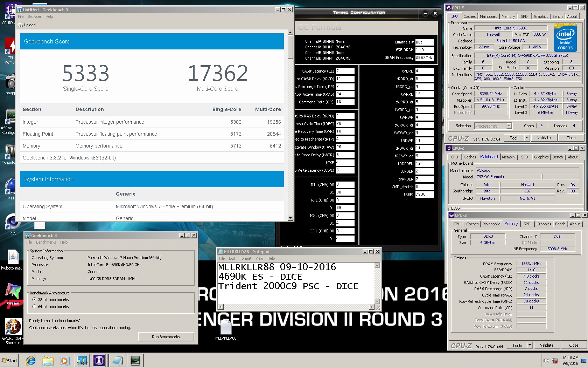Click the Intel Core i5 logo in CPU-Z
Image resolution: width=588 pixels, height=368 pixels.
pos(565,38)
